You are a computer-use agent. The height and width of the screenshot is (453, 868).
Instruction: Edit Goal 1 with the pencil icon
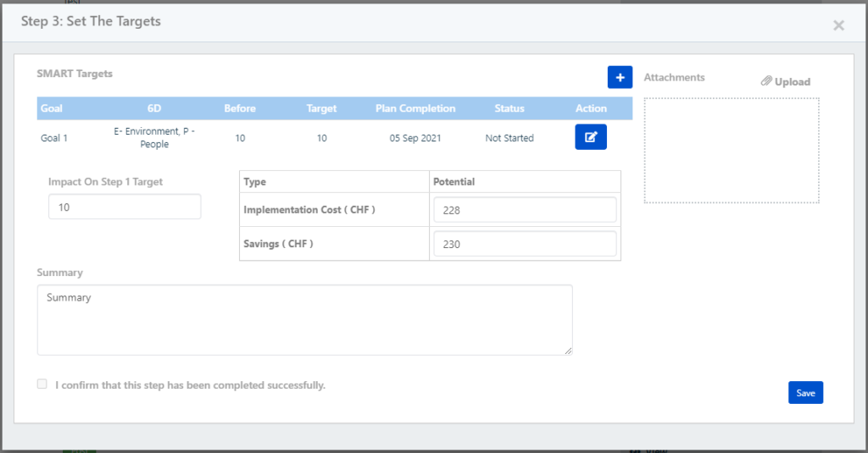(x=591, y=136)
